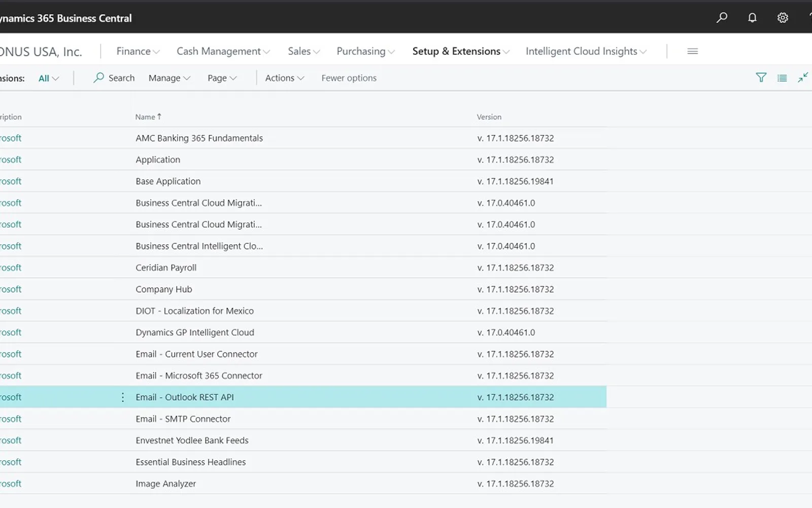
Task: Select the Company Hub extension
Action: [x=164, y=289]
